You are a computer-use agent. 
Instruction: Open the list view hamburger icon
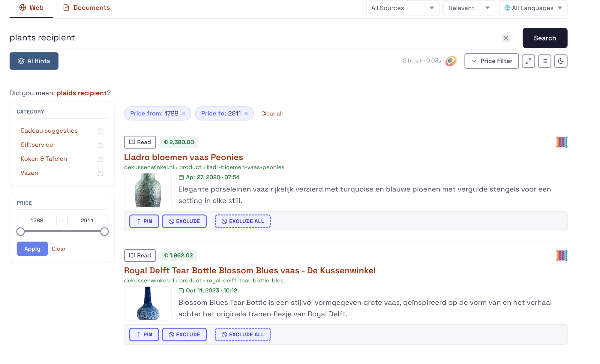(544, 61)
